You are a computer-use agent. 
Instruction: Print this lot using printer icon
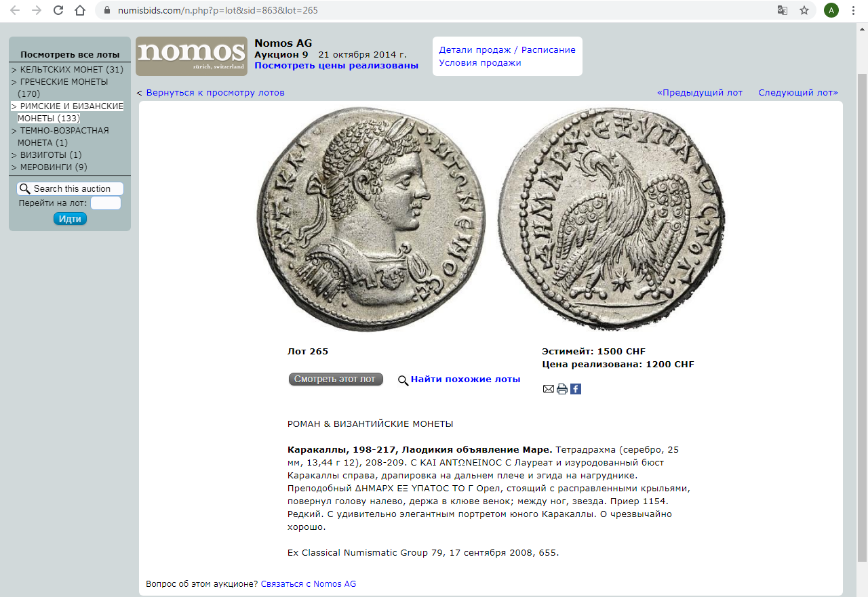point(562,389)
